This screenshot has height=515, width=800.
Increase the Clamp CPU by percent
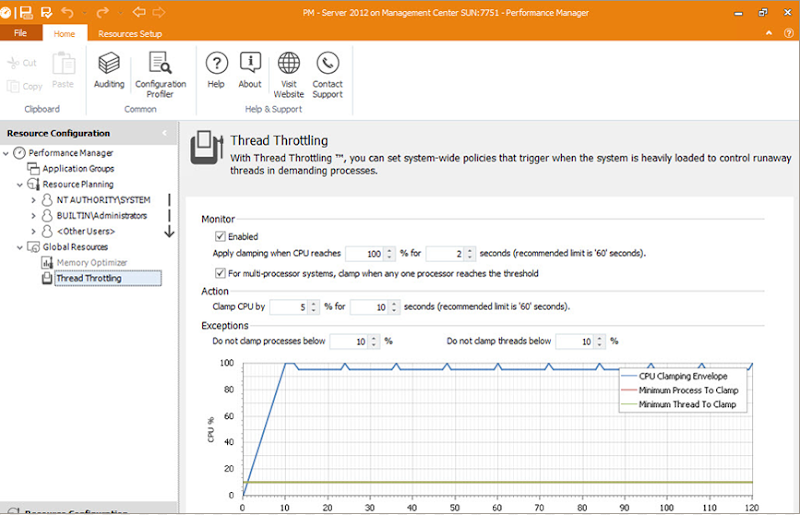coord(314,304)
